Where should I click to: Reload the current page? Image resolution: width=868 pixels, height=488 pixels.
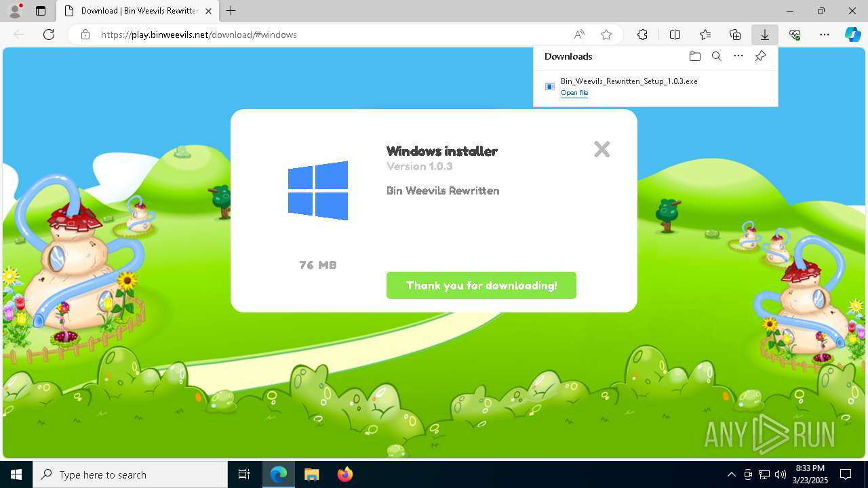click(49, 35)
